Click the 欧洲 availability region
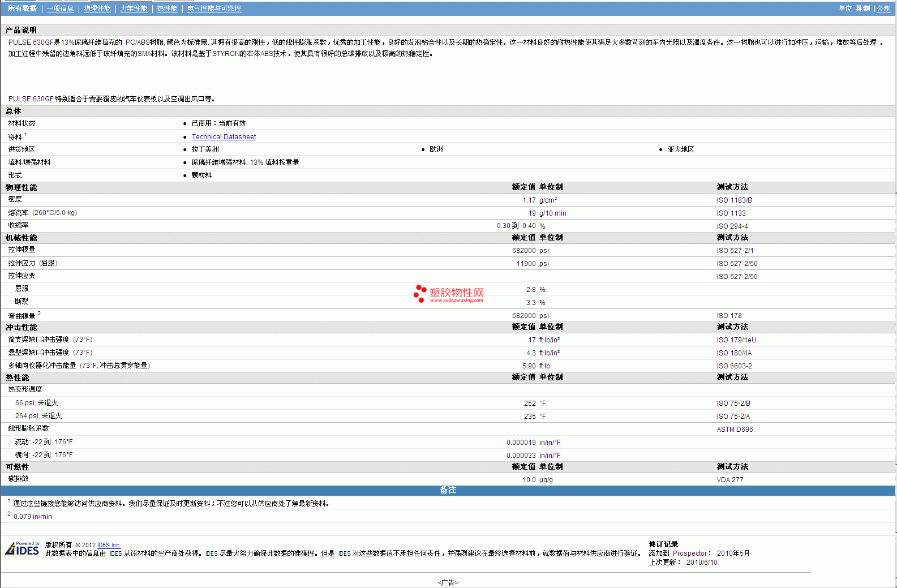 click(436, 149)
